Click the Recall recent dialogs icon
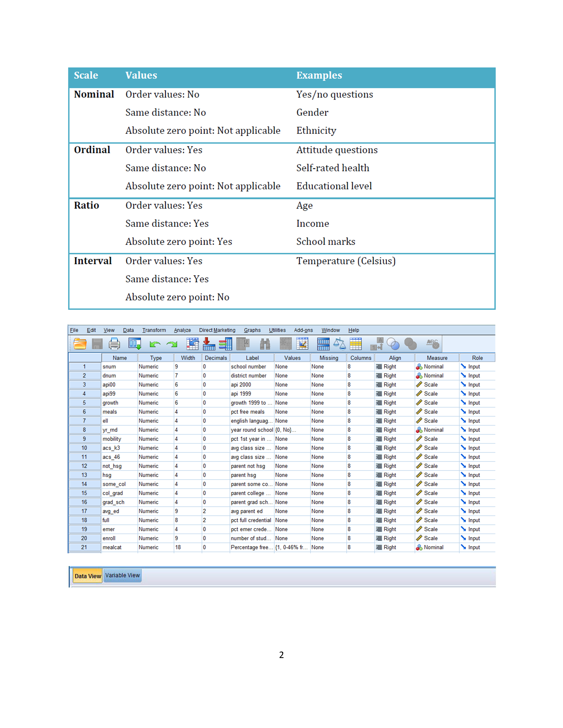563x728 pixels. point(135,344)
